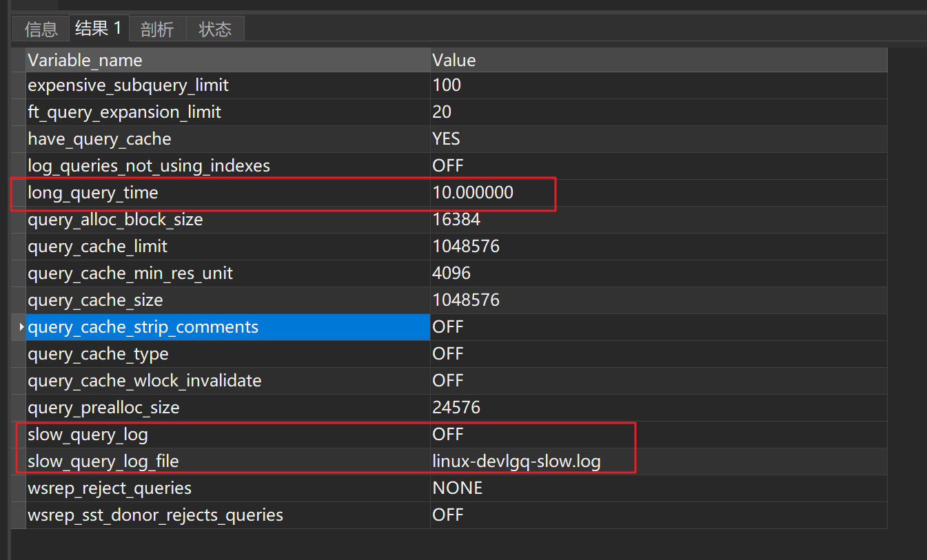The height and width of the screenshot is (560, 927).
Task: Click OFF value of wsrep_sst_donor_rejects_queries
Action: point(659,515)
